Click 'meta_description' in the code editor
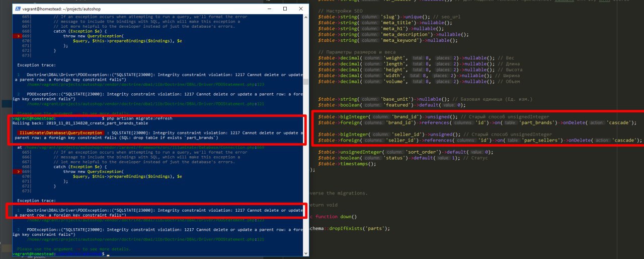 pos(407,34)
